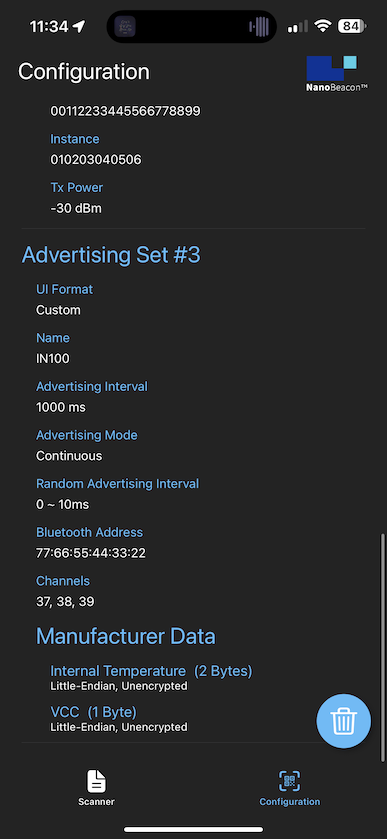Tap the location arrow beside the time
Image resolution: width=387 pixels, height=839 pixels.
(79, 26)
